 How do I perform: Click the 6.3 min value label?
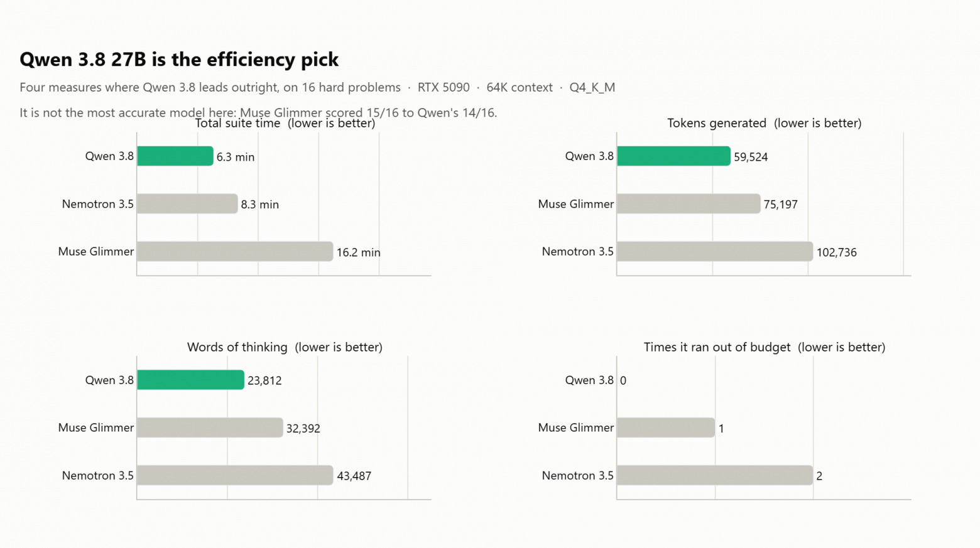coord(236,157)
